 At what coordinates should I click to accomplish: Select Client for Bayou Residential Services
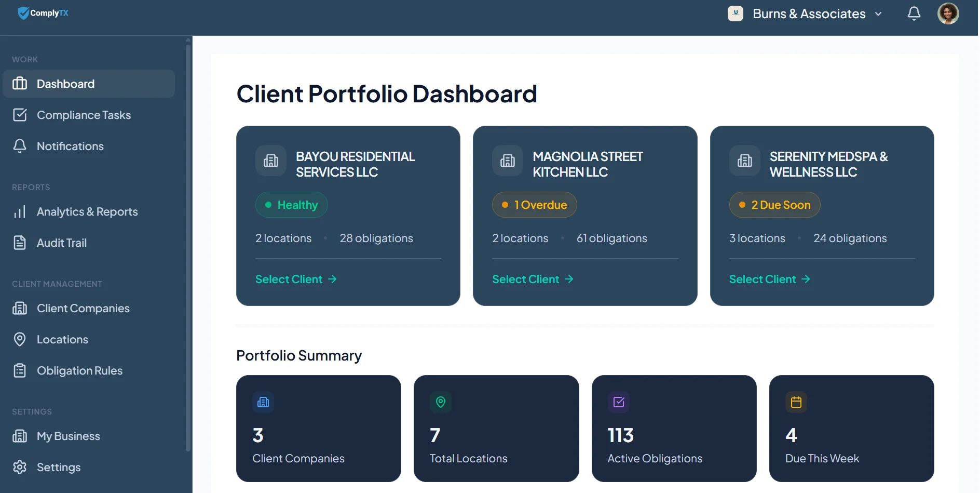click(x=289, y=279)
